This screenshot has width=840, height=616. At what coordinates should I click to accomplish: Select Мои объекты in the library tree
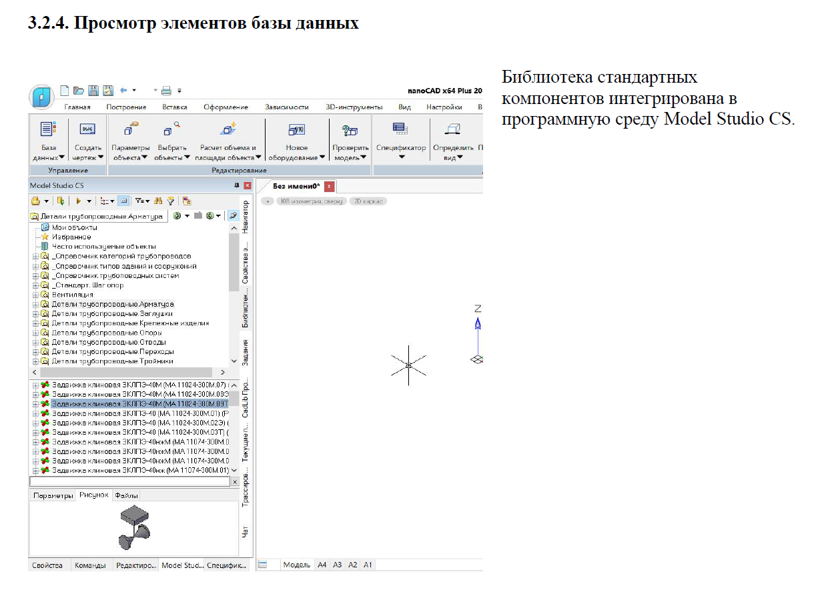[x=74, y=227]
